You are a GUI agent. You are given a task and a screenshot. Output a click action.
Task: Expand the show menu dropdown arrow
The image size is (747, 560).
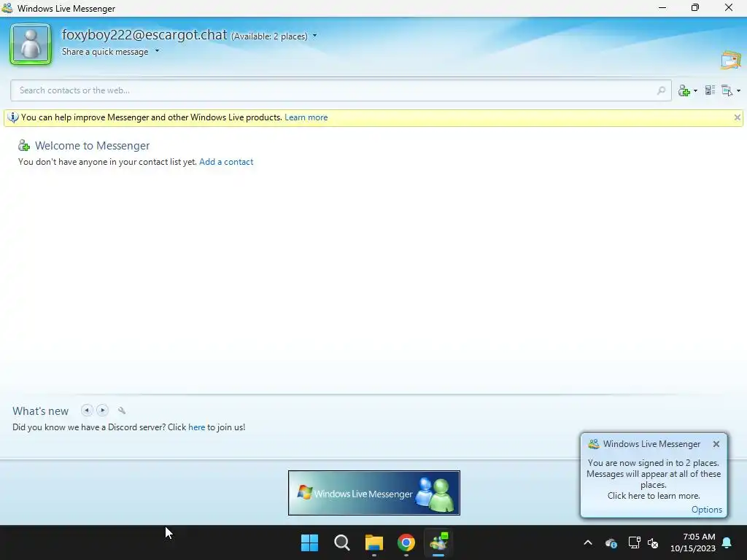[x=738, y=91]
